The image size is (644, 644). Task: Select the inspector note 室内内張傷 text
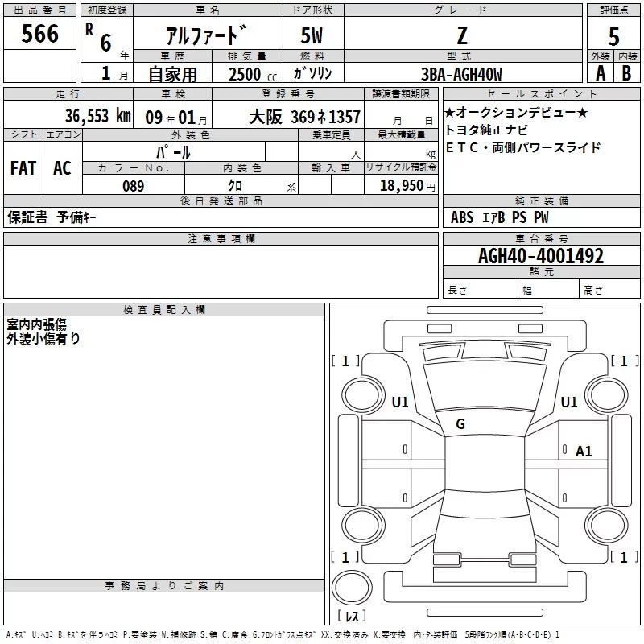click(36, 324)
